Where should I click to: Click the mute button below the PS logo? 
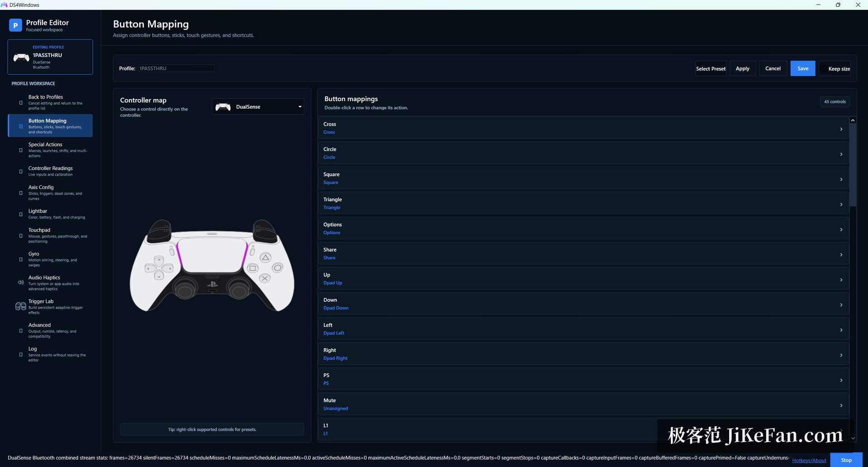212,292
